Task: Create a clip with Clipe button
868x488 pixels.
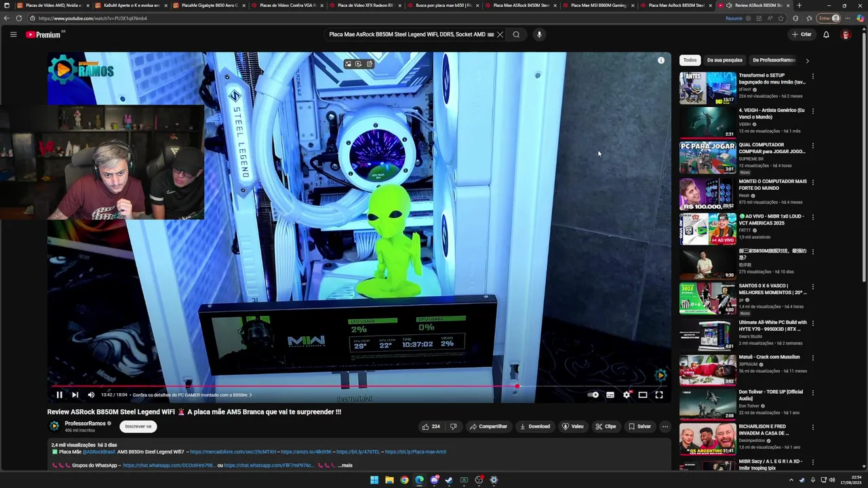Action: coord(606,426)
